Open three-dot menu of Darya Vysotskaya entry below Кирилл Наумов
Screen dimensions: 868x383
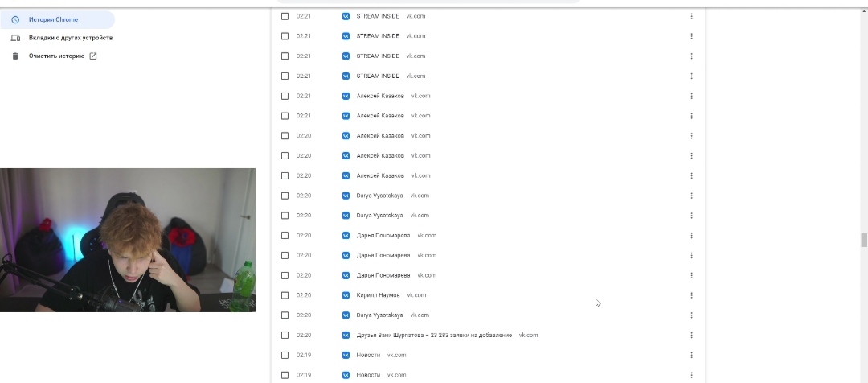pos(691,315)
